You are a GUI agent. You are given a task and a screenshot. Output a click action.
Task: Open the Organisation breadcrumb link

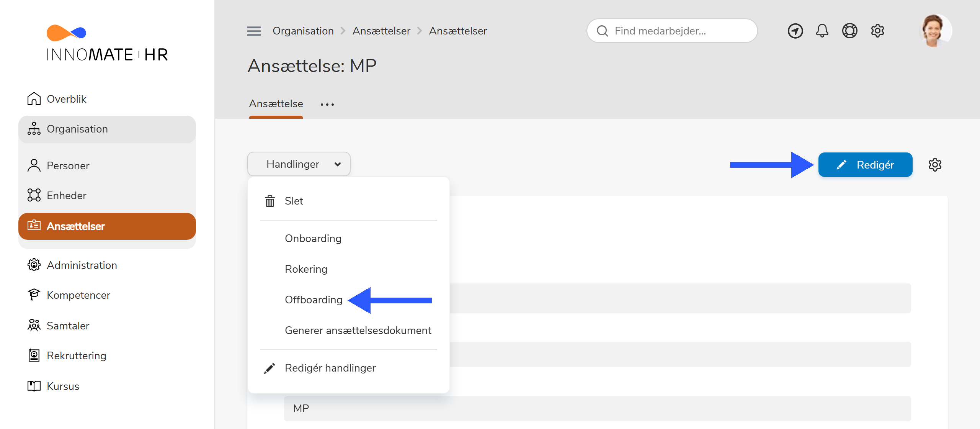pos(303,31)
